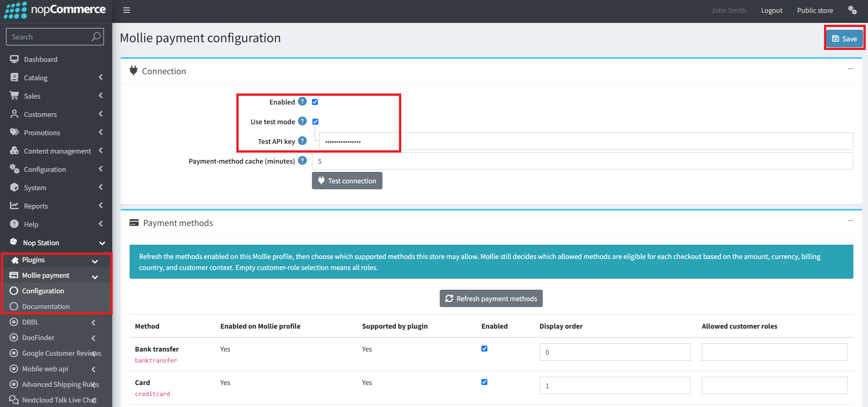Open Mollie payment Configuration menu item
The width and height of the screenshot is (868, 407).
(x=43, y=291)
